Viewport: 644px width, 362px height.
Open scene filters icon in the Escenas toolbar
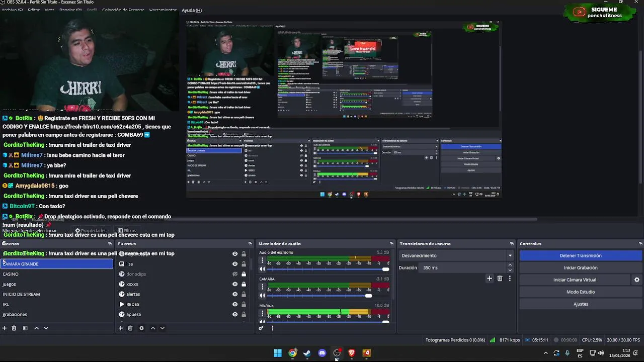click(x=25, y=328)
